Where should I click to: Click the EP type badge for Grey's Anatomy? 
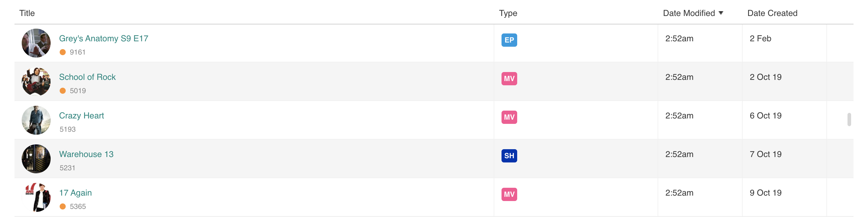509,40
